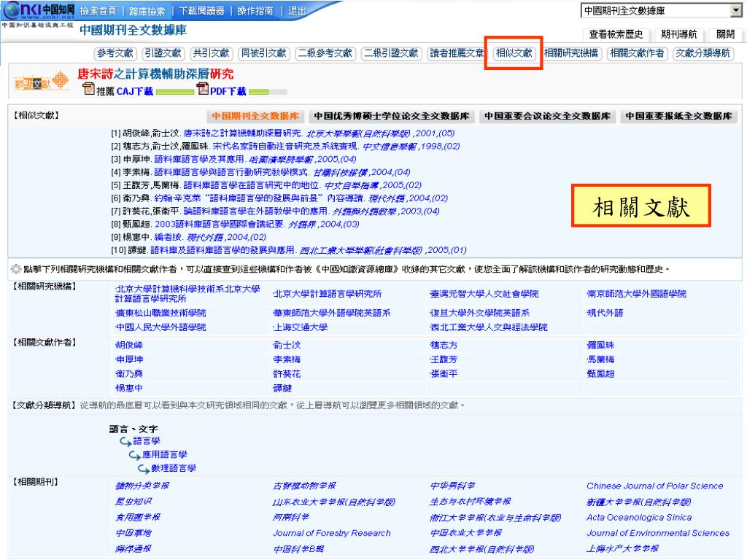Image resolution: width=747 pixels, height=560 pixels.
Task: Open article 語料庫語言學及其應用
Action: click(x=199, y=159)
